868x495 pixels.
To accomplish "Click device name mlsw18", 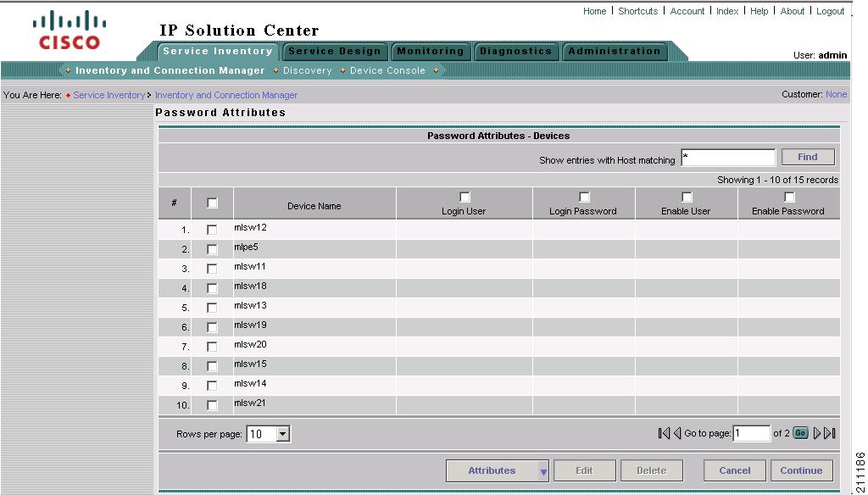I will 250,286.
